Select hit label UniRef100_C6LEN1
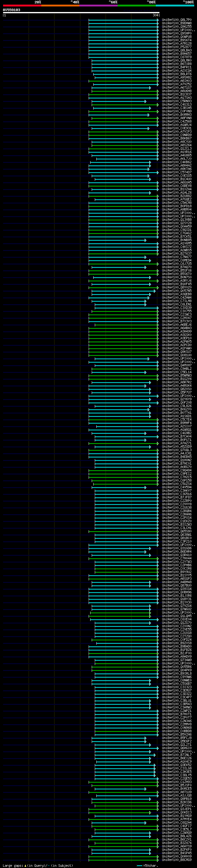This screenshot has width=197, height=868. [176, 305]
